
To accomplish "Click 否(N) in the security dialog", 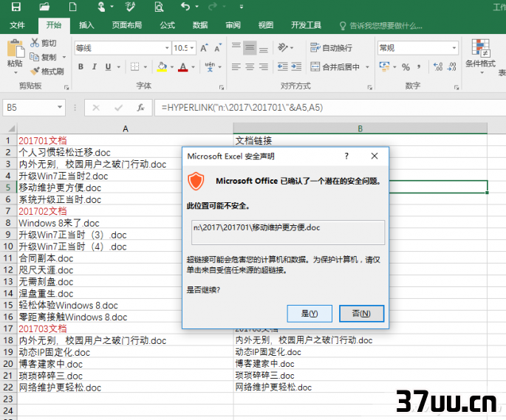I will (x=361, y=314).
